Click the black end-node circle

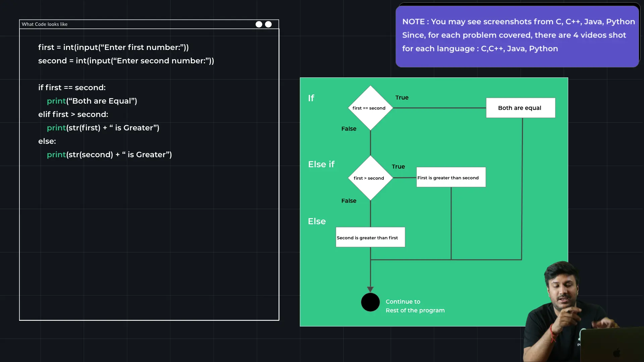(x=370, y=302)
